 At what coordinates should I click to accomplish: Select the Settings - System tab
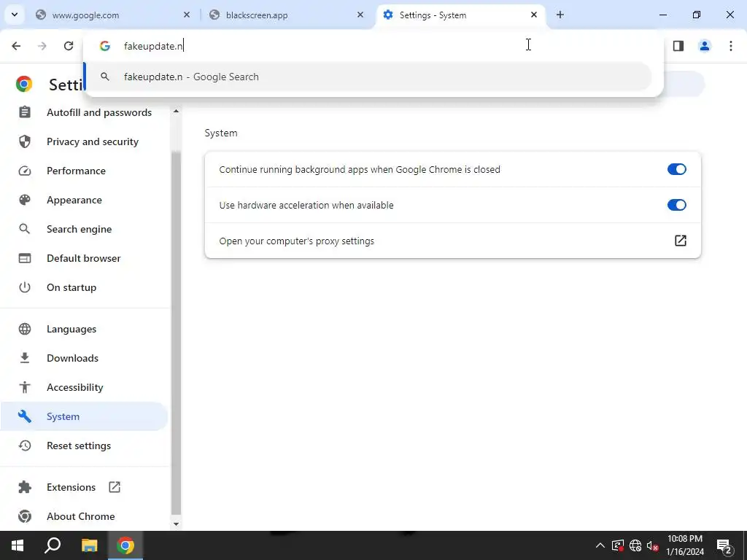pyautogui.click(x=460, y=15)
